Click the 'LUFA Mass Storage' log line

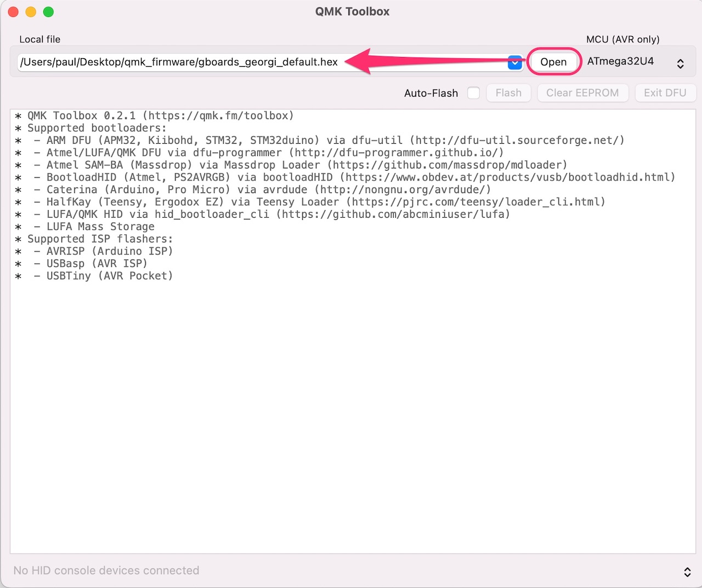point(85,227)
